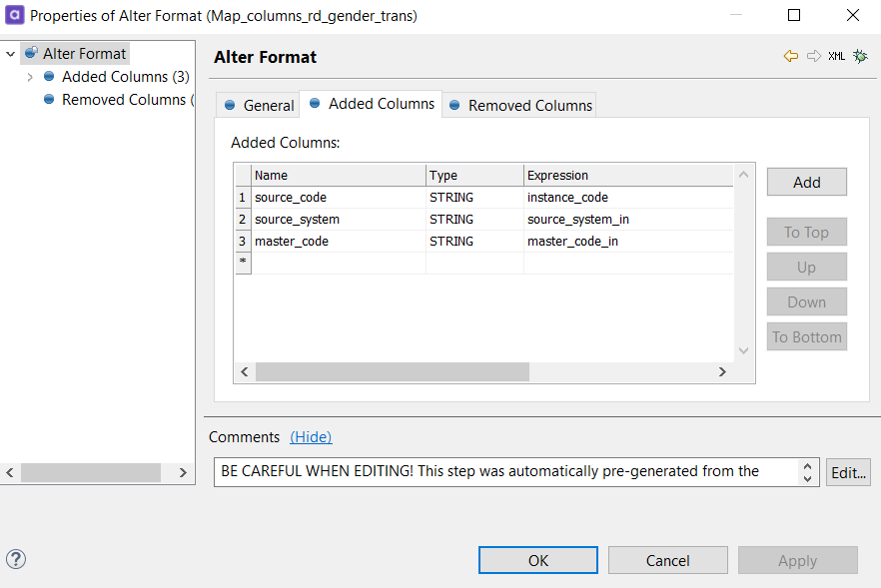Click the blue dot icon on the General tab
The width and height of the screenshot is (881, 588).
pyautogui.click(x=229, y=104)
